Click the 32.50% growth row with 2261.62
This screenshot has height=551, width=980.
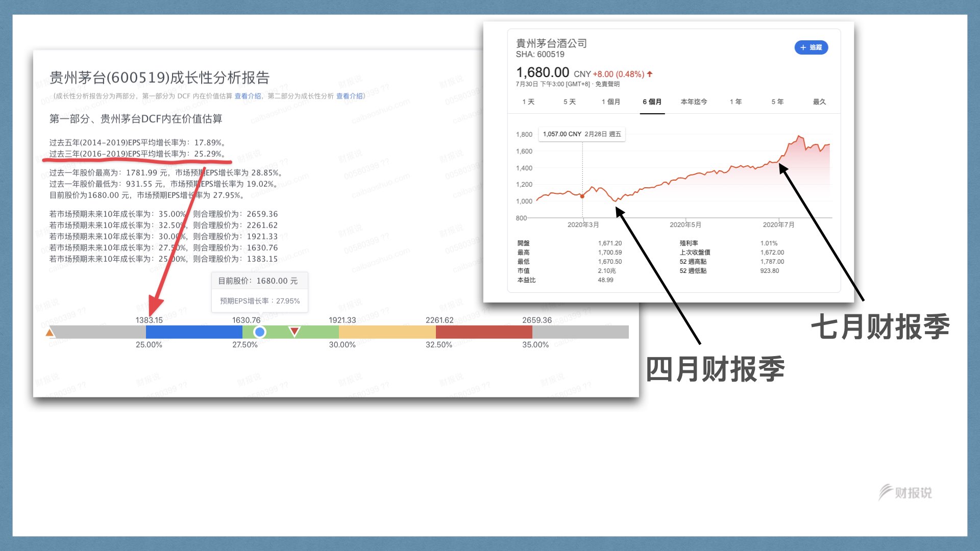pyautogui.click(x=163, y=226)
